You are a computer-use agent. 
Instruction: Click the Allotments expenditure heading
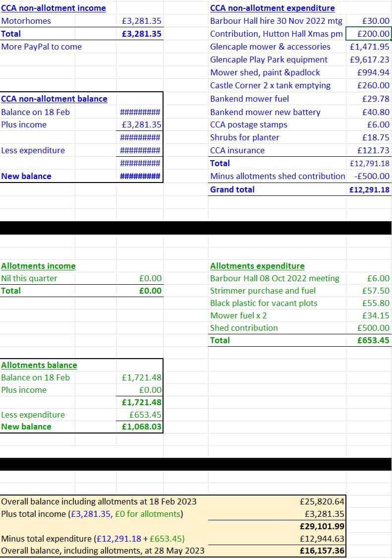(x=257, y=266)
